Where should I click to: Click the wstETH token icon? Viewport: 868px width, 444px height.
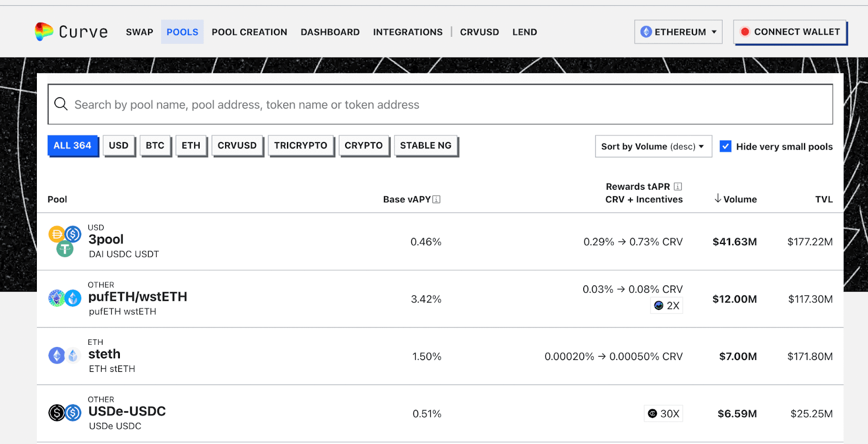pos(73,298)
